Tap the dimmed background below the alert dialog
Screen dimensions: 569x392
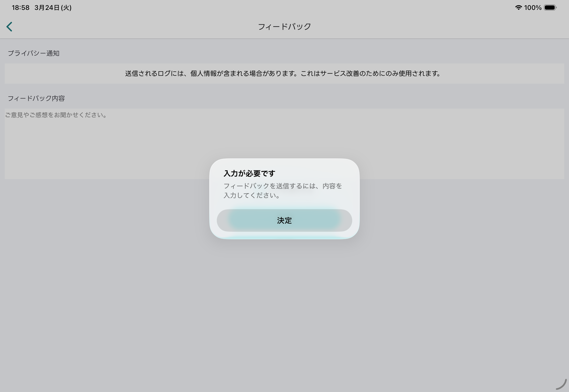tap(284, 307)
